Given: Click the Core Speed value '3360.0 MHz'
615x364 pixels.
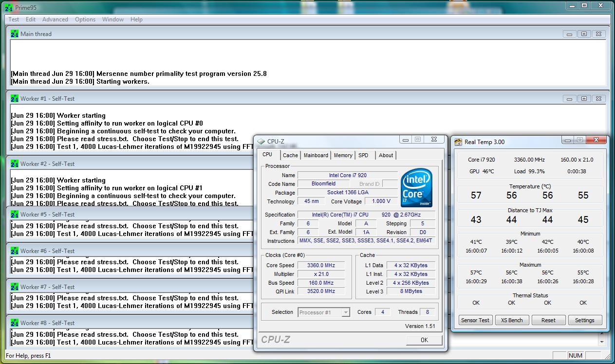Looking at the screenshot, I should click(321, 265).
